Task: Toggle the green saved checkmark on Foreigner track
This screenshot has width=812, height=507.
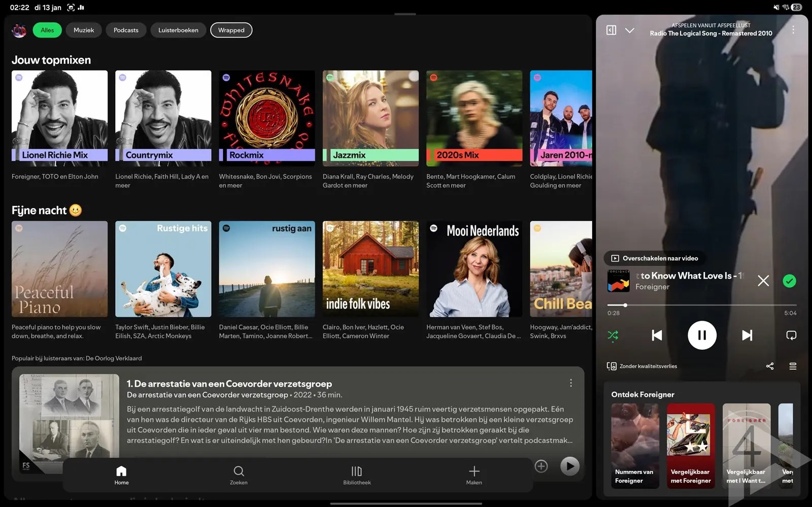Action: pyautogui.click(x=789, y=281)
